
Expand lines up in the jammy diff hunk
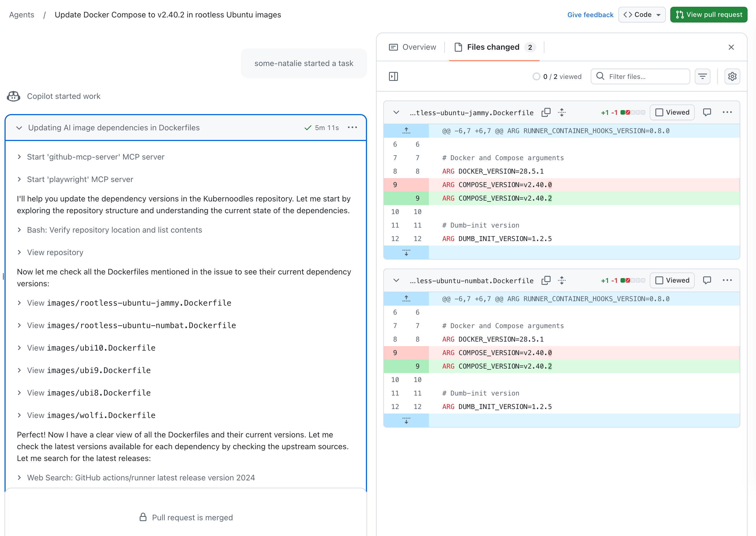click(x=406, y=131)
